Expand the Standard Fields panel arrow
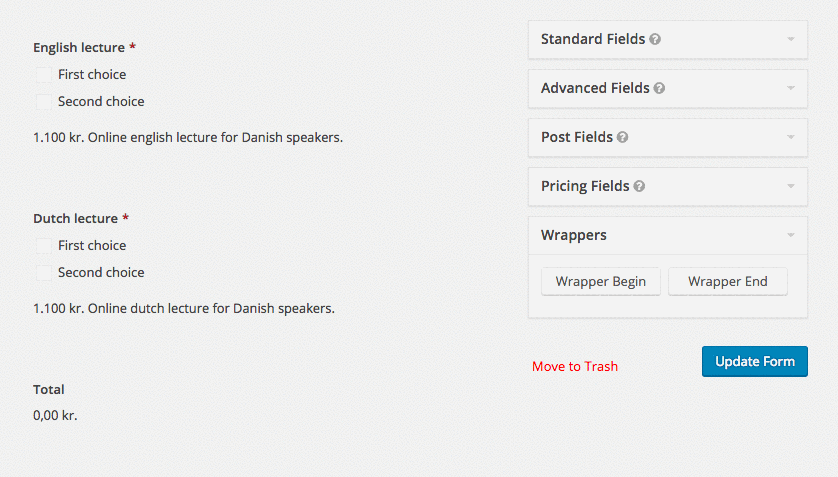This screenshot has width=838, height=477. [x=791, y=39]
